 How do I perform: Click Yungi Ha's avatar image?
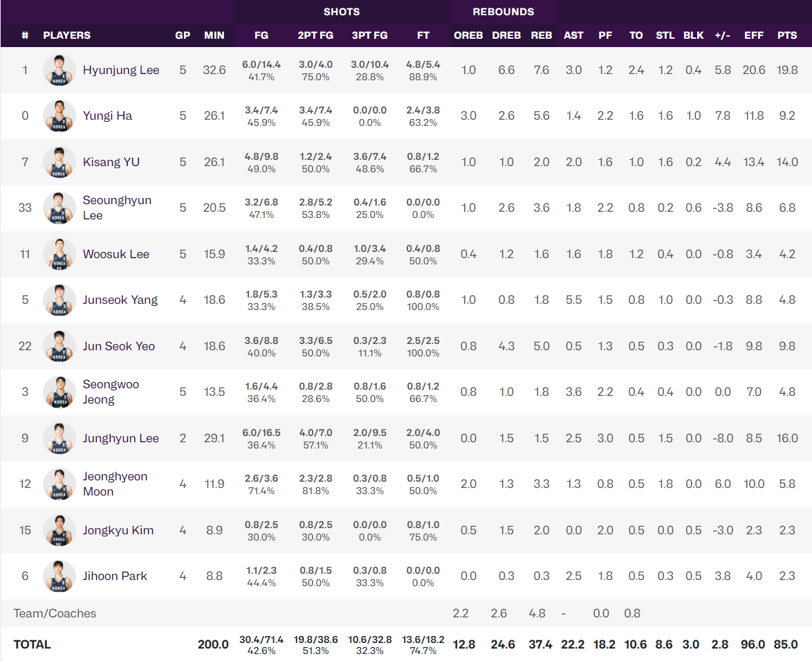pyautogui.click(x=59, y=116)
